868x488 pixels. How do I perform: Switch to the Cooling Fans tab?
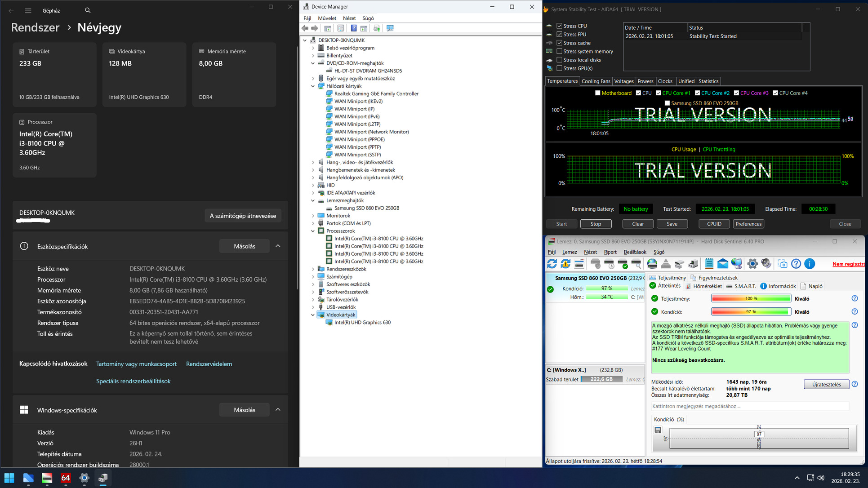(596, 81)
